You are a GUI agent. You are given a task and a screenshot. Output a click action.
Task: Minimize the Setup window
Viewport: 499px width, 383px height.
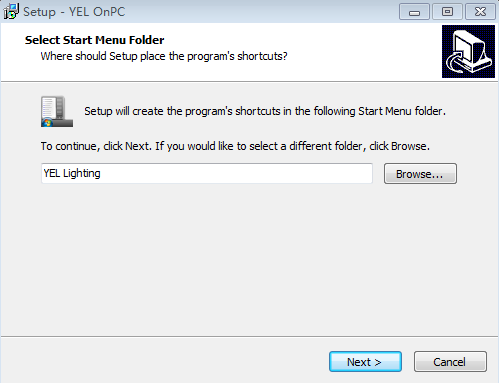click(414, 12)
